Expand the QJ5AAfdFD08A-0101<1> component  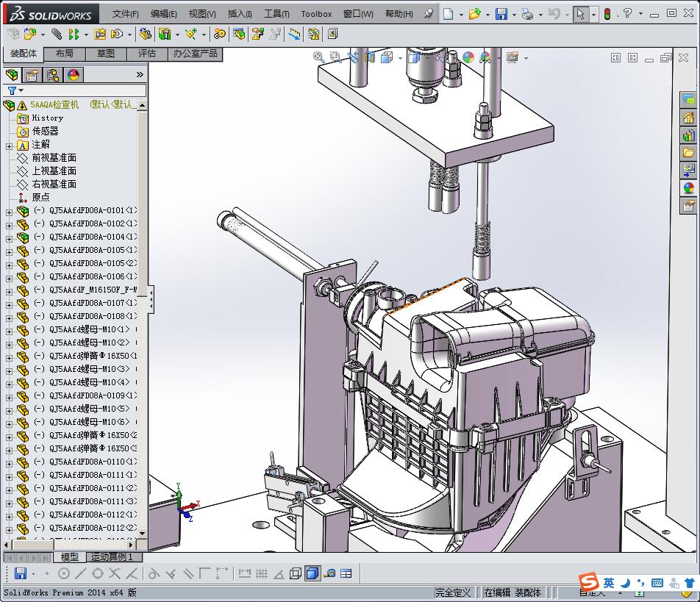pyautogui.click(x=9, y=211)
